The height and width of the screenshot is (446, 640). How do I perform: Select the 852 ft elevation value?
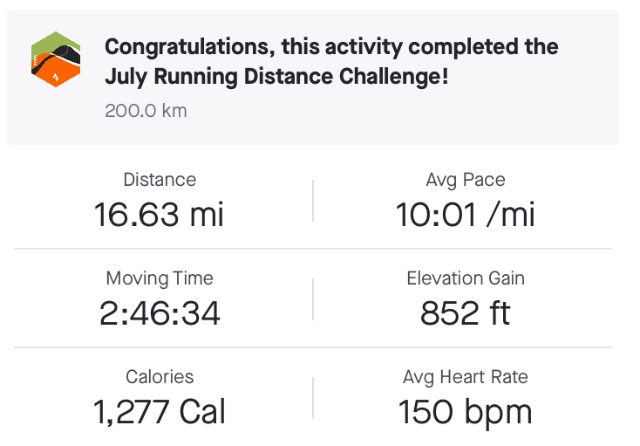pyautogui.click(x=465, y=313)
